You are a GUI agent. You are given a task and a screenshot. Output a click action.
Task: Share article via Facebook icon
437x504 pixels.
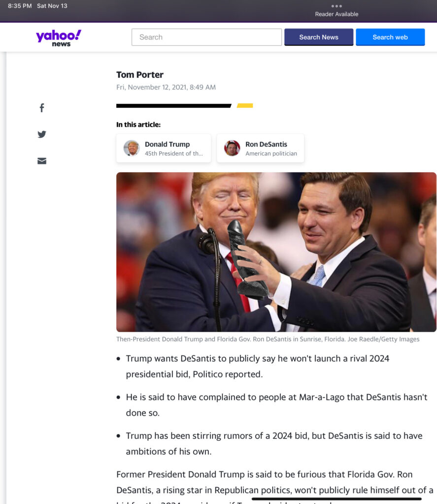(42, 108)
